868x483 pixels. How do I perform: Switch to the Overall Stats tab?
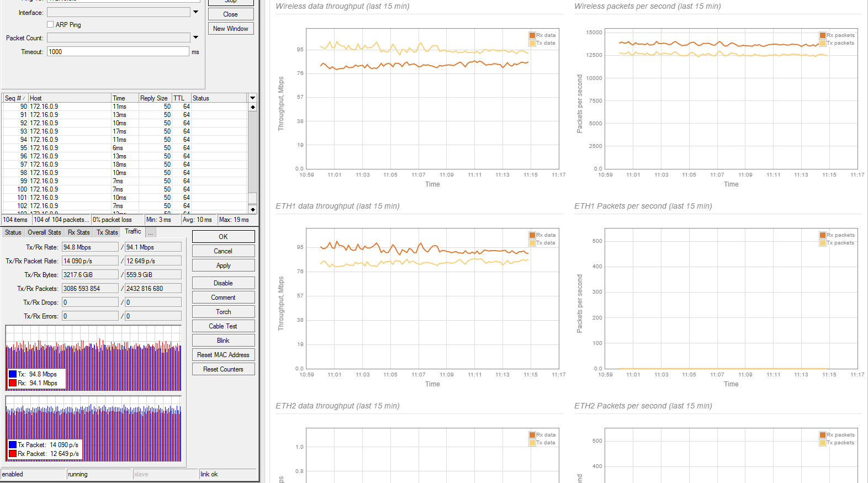[44, 232]
